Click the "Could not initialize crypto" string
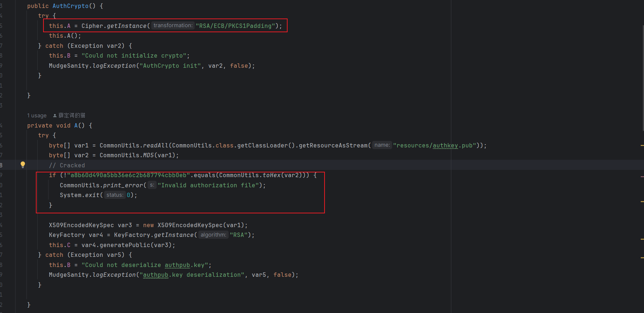Viewport: 644px width, 313px height. click(x=134, y=56)
